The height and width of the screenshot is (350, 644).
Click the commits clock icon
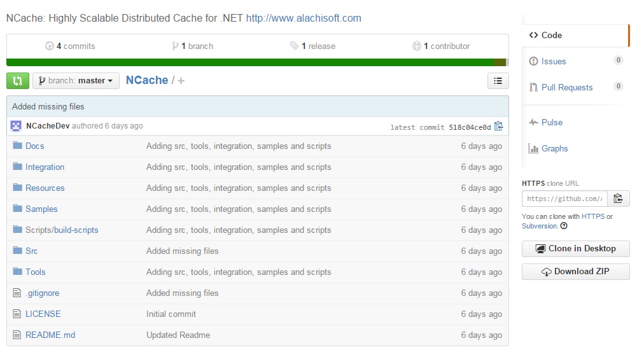click(x=49, y=46)
